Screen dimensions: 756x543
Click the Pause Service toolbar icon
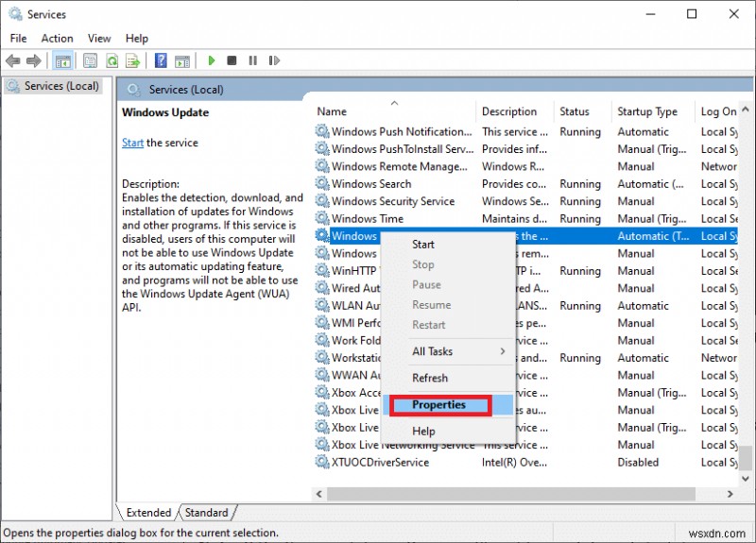[252, 60]
